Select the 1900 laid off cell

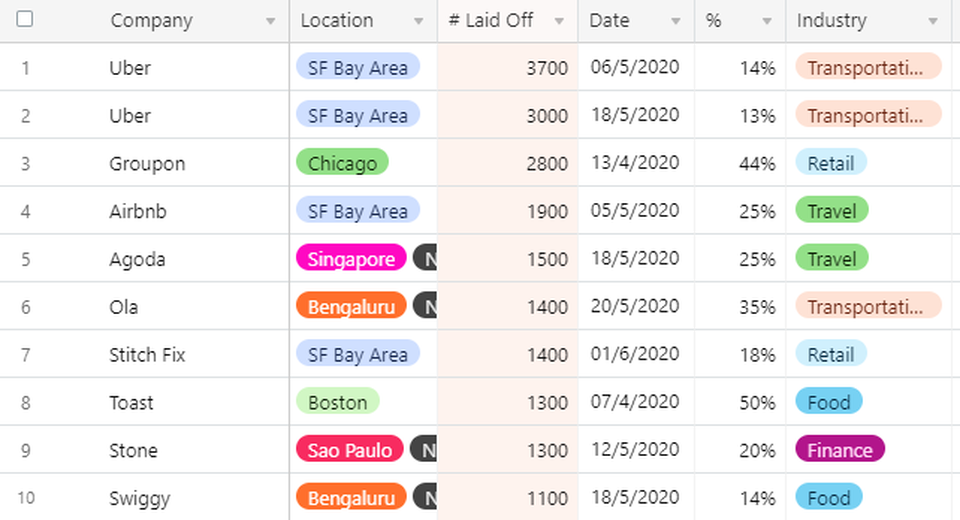508,210
